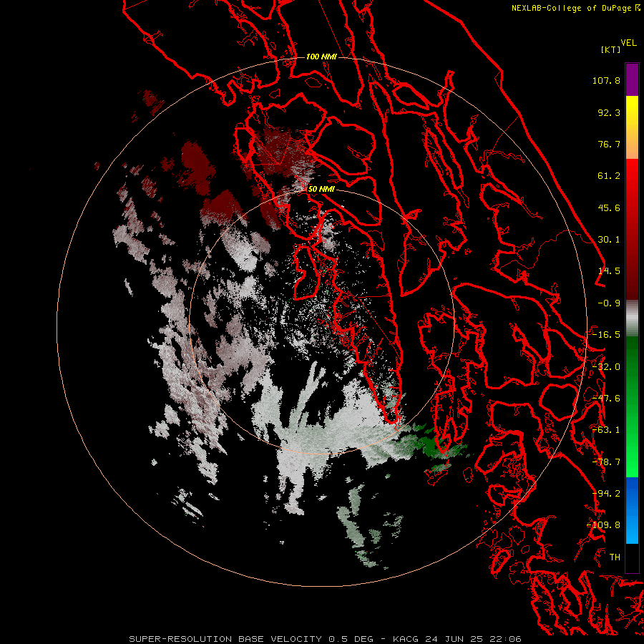Pick the purple segment of the velocity scale
Viewport: 644px width, 644px height.
point(632,79)
